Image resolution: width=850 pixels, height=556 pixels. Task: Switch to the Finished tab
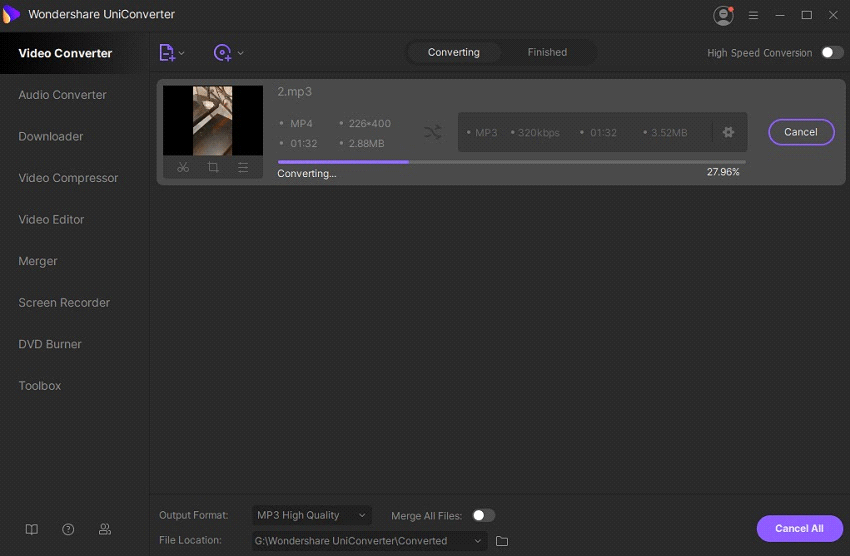(x=548, y=53)
